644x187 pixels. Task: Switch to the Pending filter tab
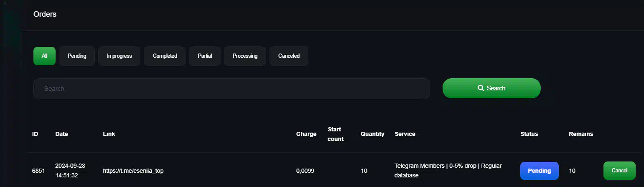click(77, 56)
